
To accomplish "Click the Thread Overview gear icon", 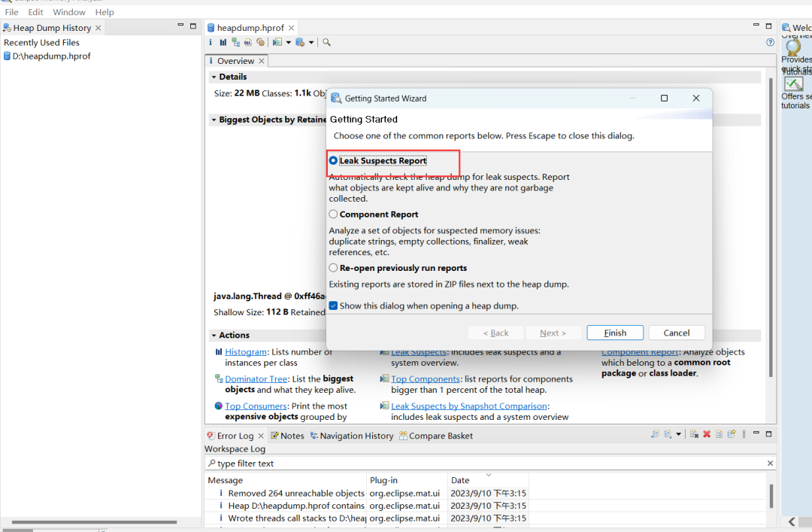I will (x=261, y=43).
